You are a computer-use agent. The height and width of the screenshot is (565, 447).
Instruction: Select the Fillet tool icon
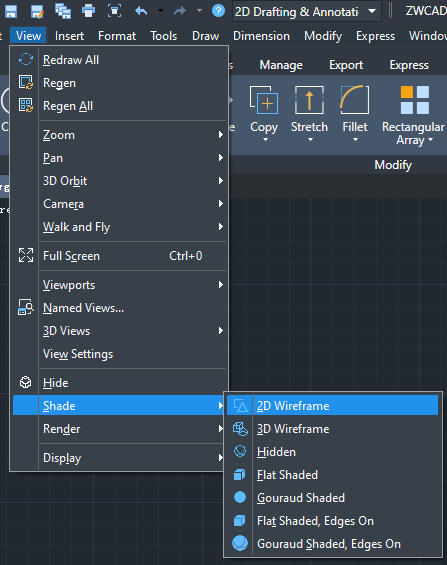[354, 99]
